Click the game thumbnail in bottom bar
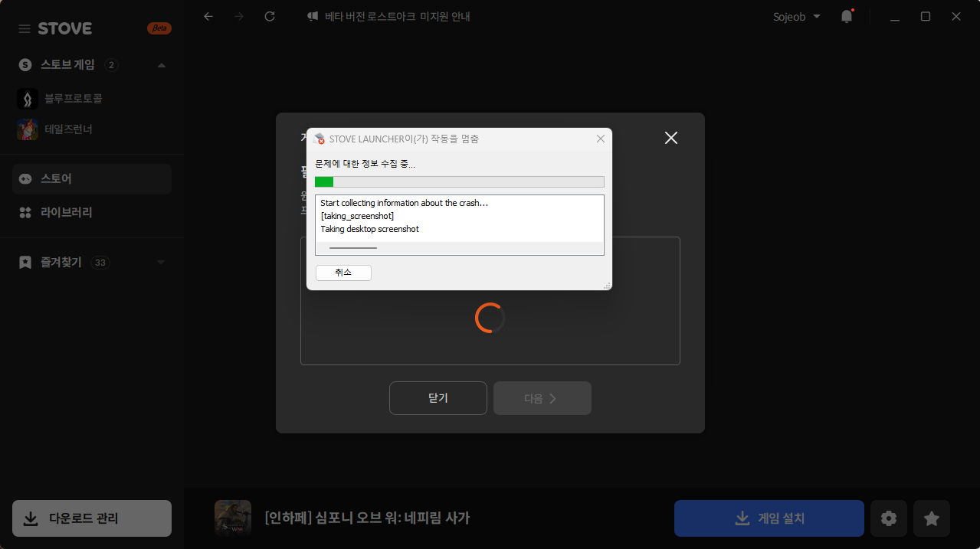This screenshot has height=549, width=980. tap(233, 518)
